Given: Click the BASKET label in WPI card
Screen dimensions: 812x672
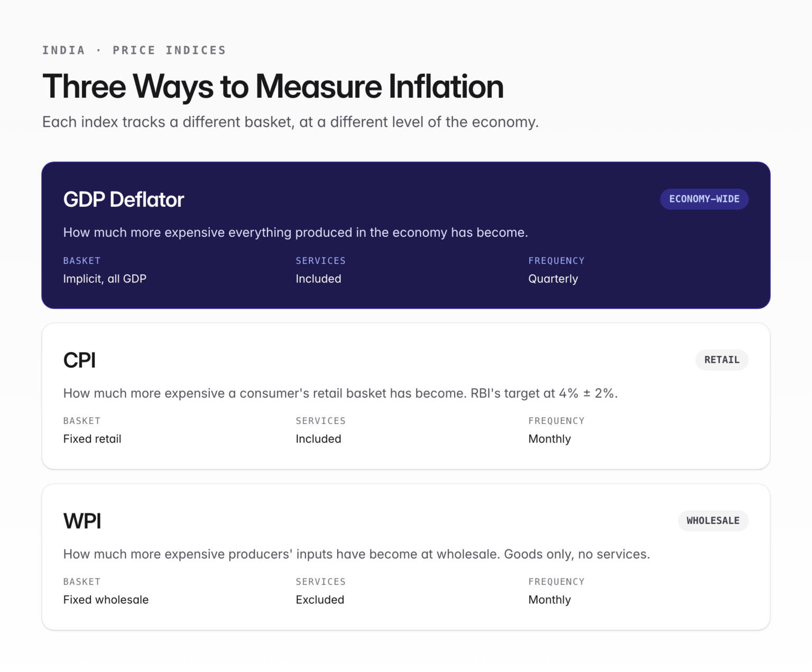Looking at the screenshot, I should [82, 582].
